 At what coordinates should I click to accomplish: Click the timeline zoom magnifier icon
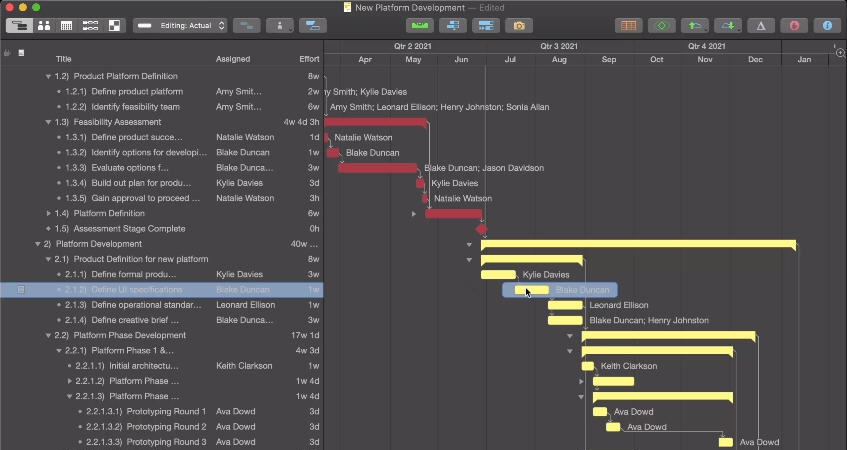pos(840,52)
